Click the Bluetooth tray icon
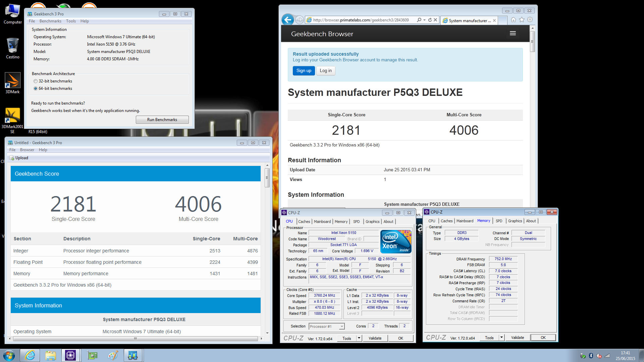 tap(591, 356)
